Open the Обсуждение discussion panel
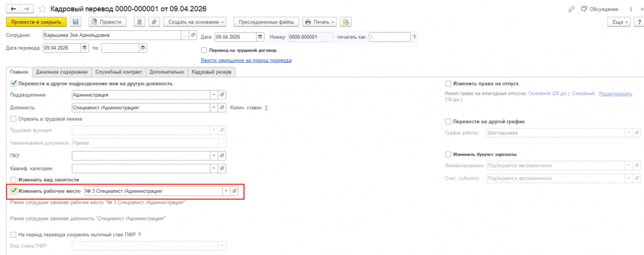This screenshot has height=255, width=644. pyautogui.click(x=599, y=9)
